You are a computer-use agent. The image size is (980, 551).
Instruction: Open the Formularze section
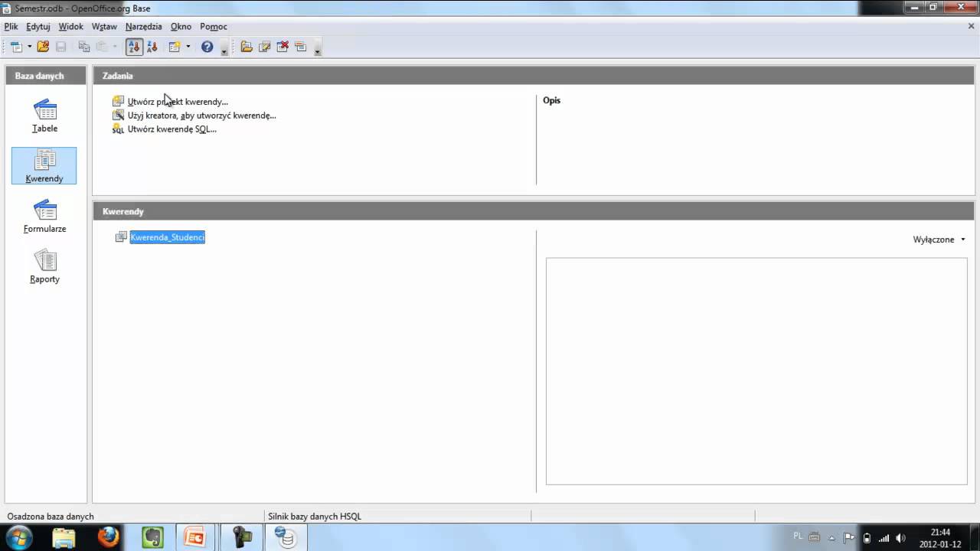(44, 217)
